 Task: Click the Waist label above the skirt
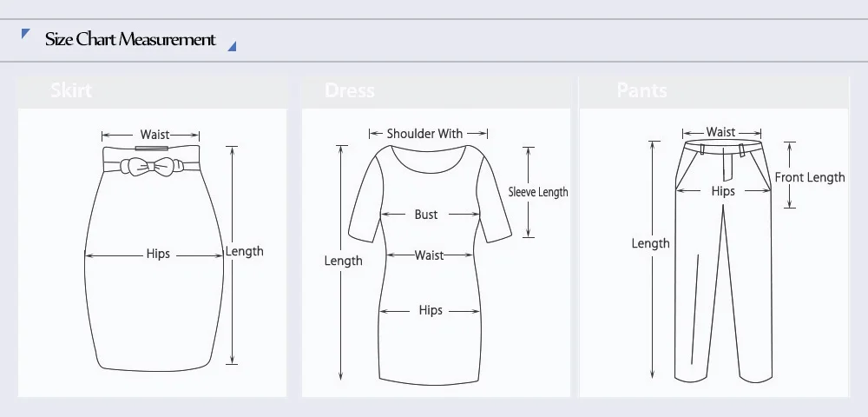point(155,135)
